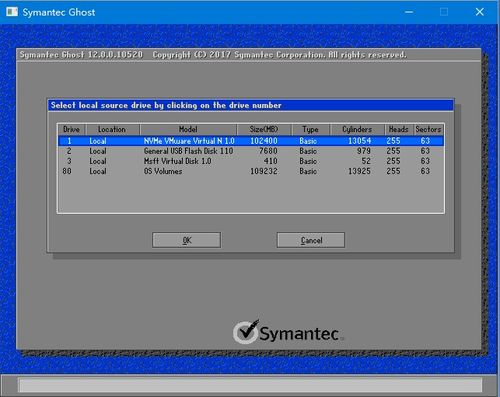
Task: Click cylinders value 13054
Action: pyautogui.click(x=359, y=141)
